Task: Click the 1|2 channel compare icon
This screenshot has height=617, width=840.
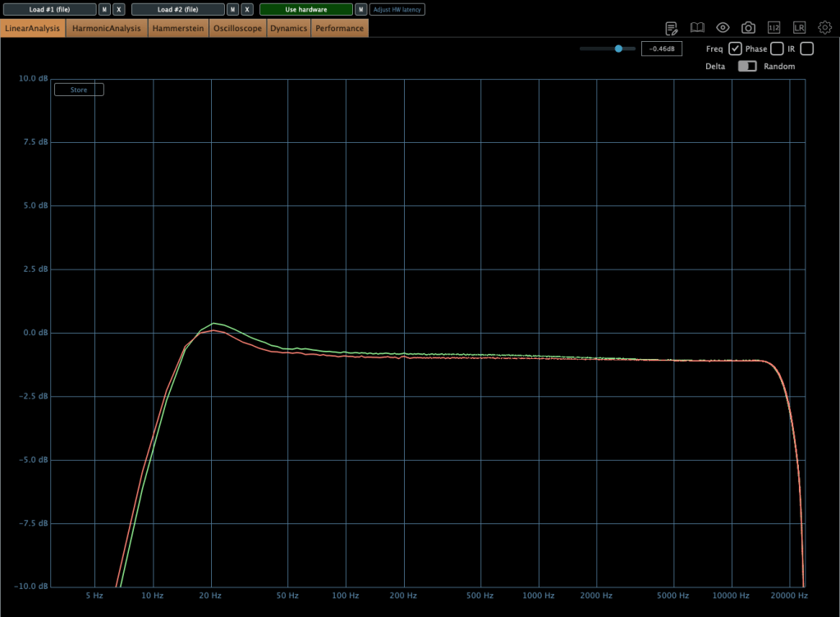Action: click(773, 28)
